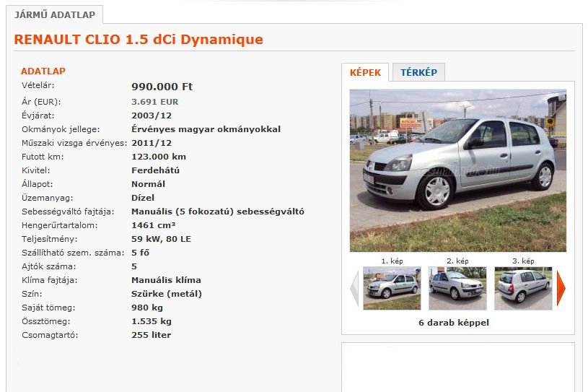The height and width of the screenshot is (392, 588).
Task: Click the 3. kép label
Action: point(523,261)
